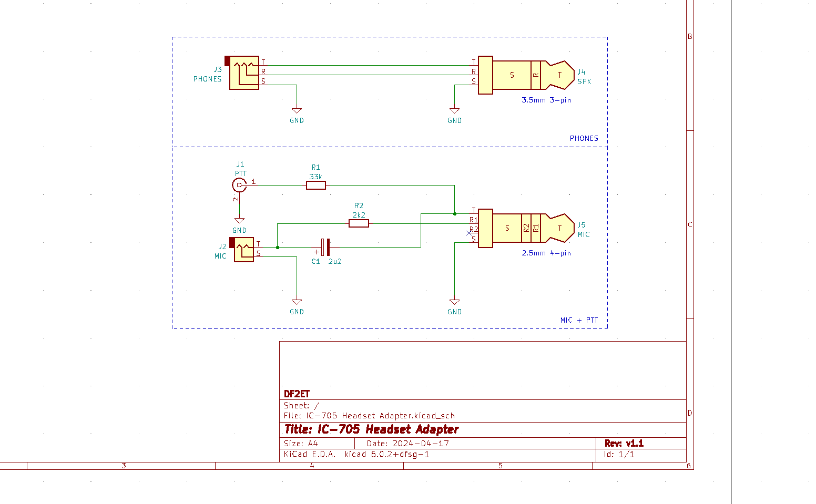The height and width of the screenshot is (504, 816).
Task: Select the J3 PHONES audio jack symbol
Action: [x=244, y=73]
